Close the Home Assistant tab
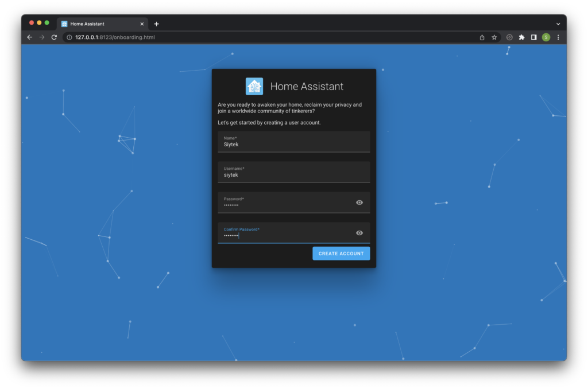Screen dimensions: 588x389 (142, 24)
